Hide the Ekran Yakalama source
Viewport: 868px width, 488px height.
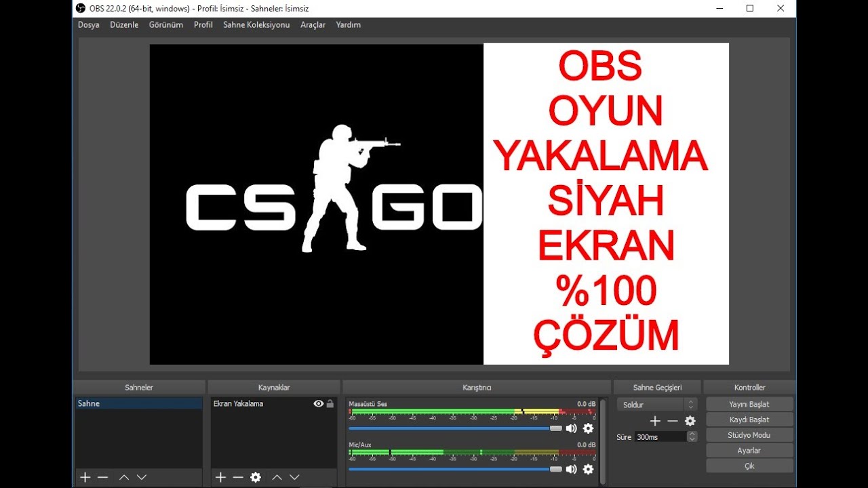(319, 403)
